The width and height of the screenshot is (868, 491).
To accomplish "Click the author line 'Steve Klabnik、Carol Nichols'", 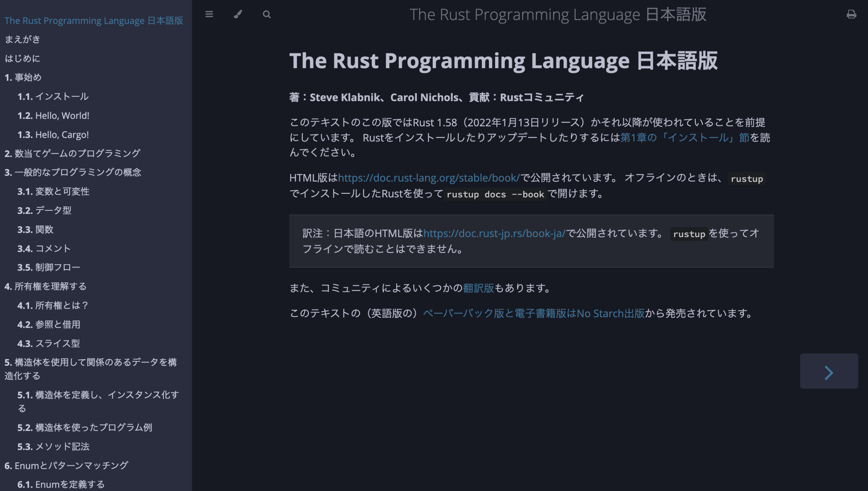I will (384, 98).
